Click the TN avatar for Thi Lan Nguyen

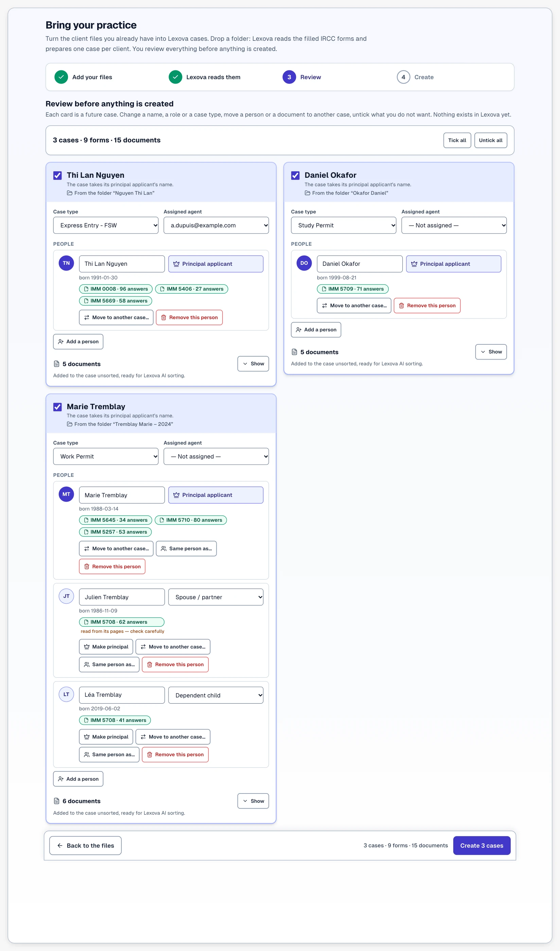pyautogui.click(x=66, y=263)
